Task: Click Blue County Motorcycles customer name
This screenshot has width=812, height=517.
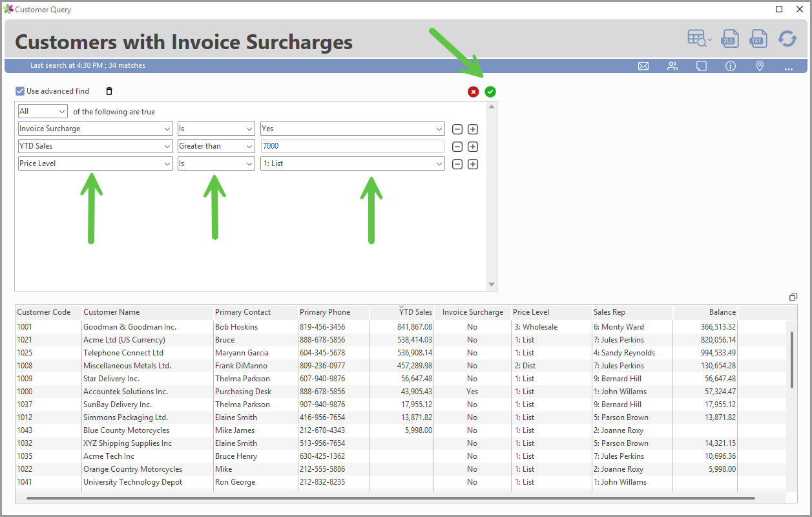Action: click(x=126, y=430)
